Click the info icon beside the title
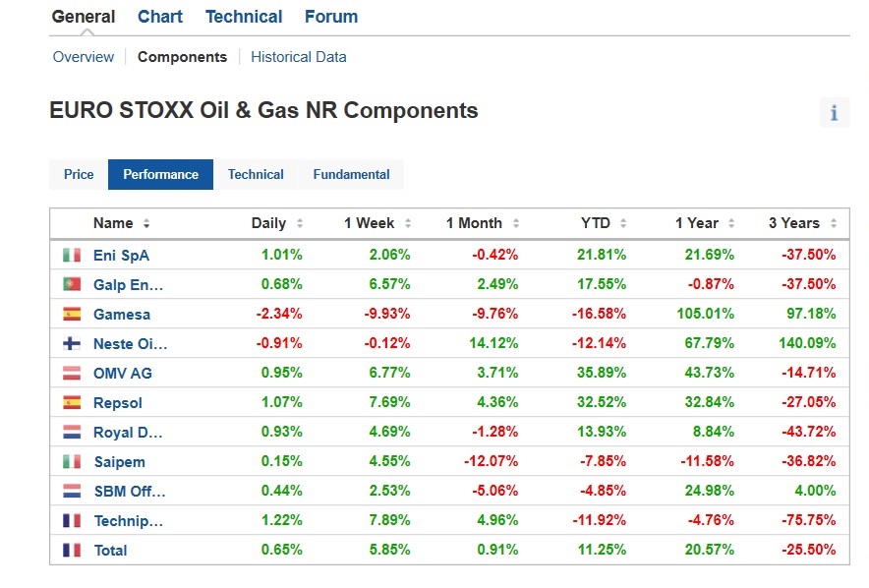 (834, 113)
